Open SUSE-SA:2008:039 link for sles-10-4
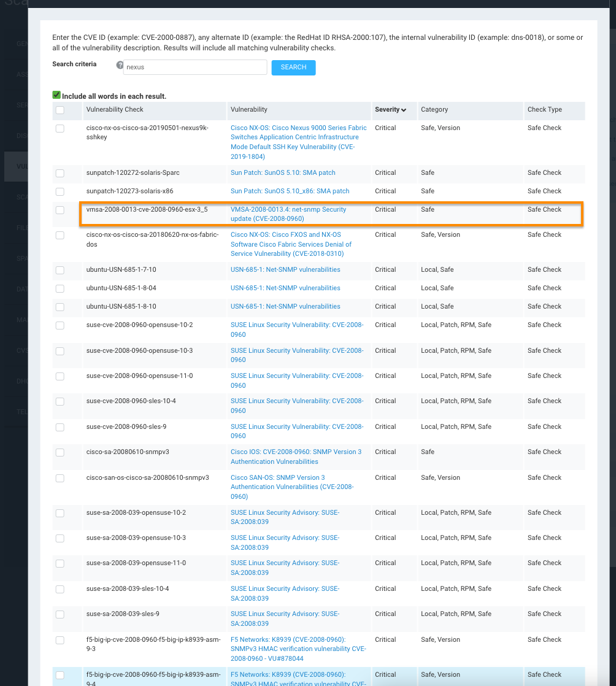This screenshot has height=686, width=616. click(x=285, y=593)
